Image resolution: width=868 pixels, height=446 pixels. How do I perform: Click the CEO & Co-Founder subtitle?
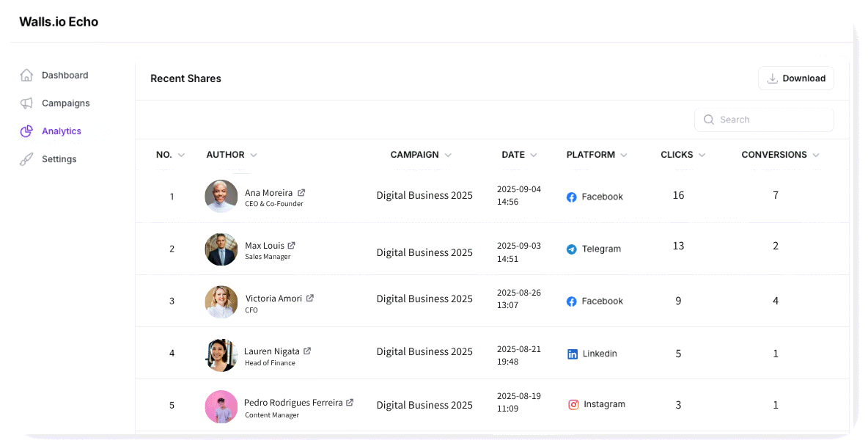(274, 204)
